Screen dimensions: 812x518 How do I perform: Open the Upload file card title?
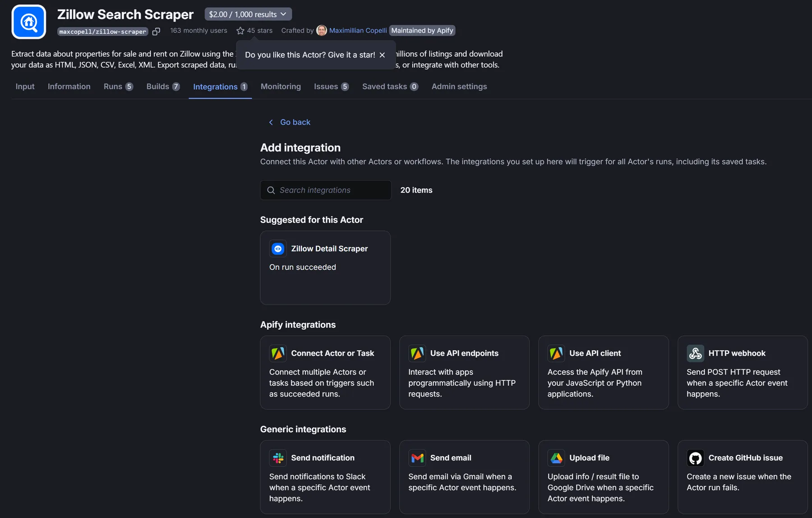coord(589,458)
